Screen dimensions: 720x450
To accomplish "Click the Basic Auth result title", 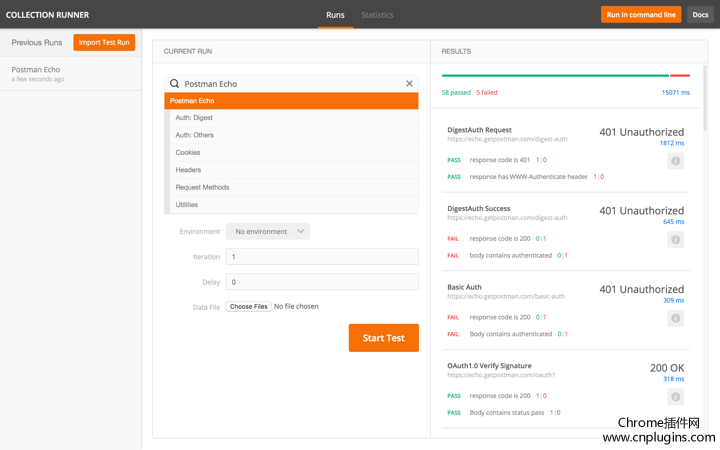I will point(464,287).
